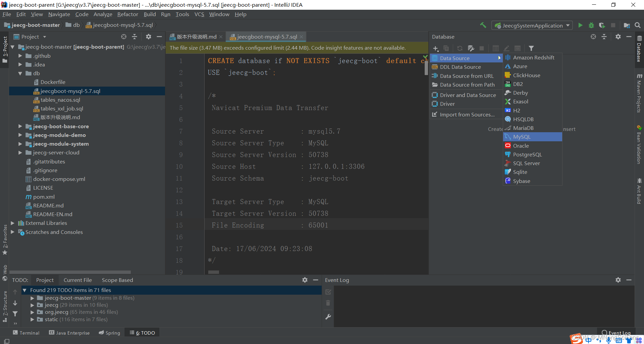Viewport: 644px width, 344px height.
Task: Select Data Source from URL option
Action: click(466, 76)
